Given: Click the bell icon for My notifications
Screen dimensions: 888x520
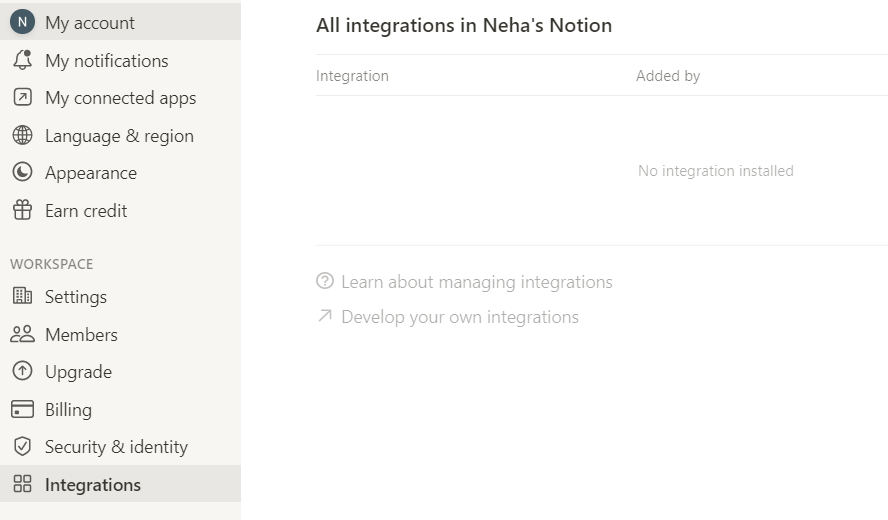Looking at the screenshot, I should [x=22, y=61].
